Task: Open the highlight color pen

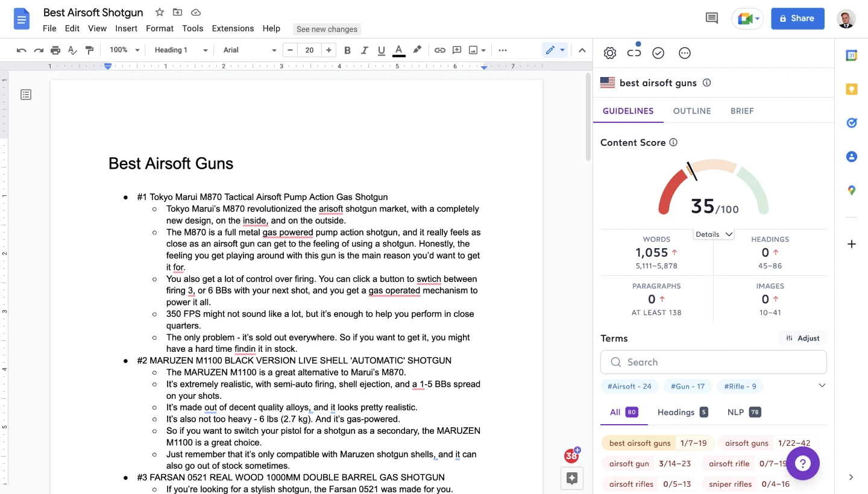Action: click(417, 50)
